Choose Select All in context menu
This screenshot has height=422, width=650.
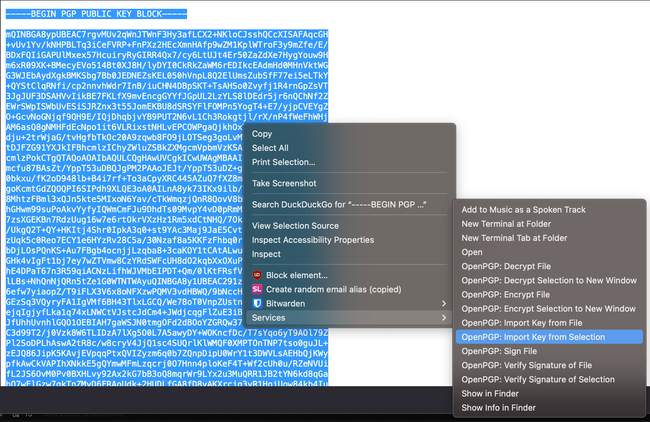coord(270,148)
